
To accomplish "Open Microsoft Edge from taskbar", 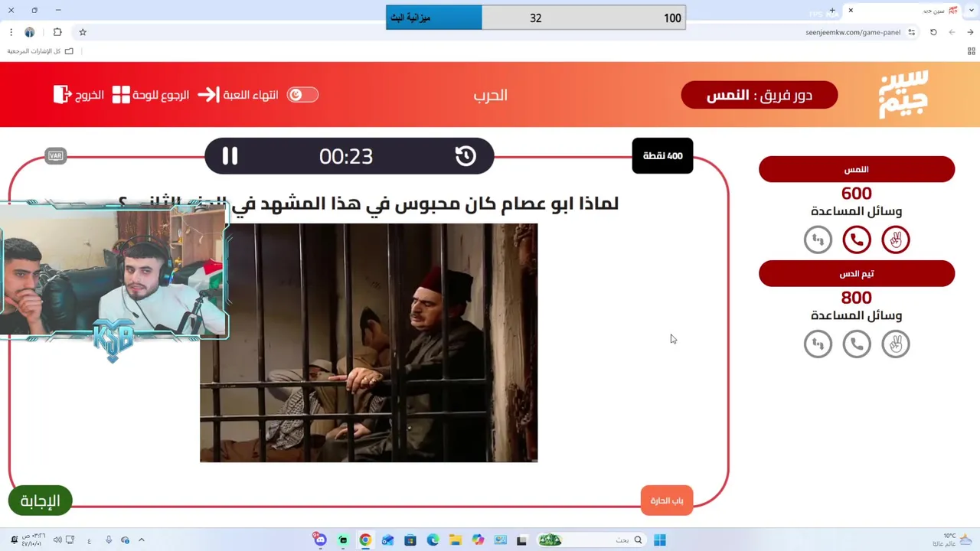I will tap(433, 540).
